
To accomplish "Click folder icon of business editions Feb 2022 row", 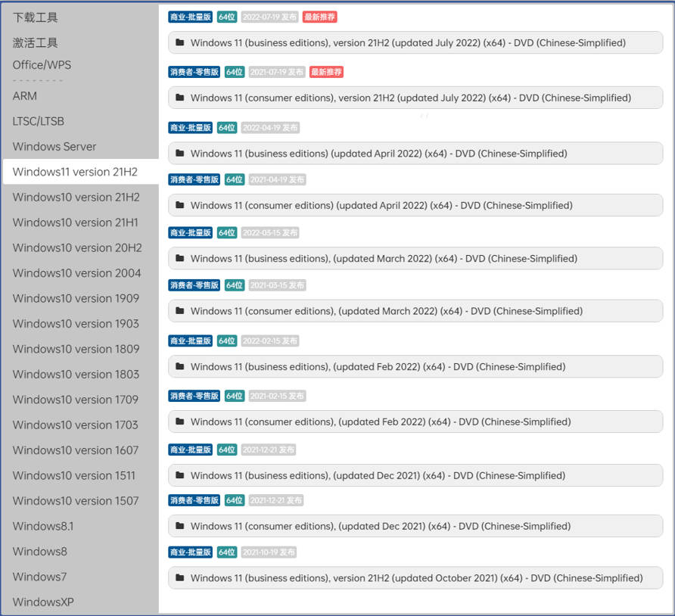I will pos(180,366).
